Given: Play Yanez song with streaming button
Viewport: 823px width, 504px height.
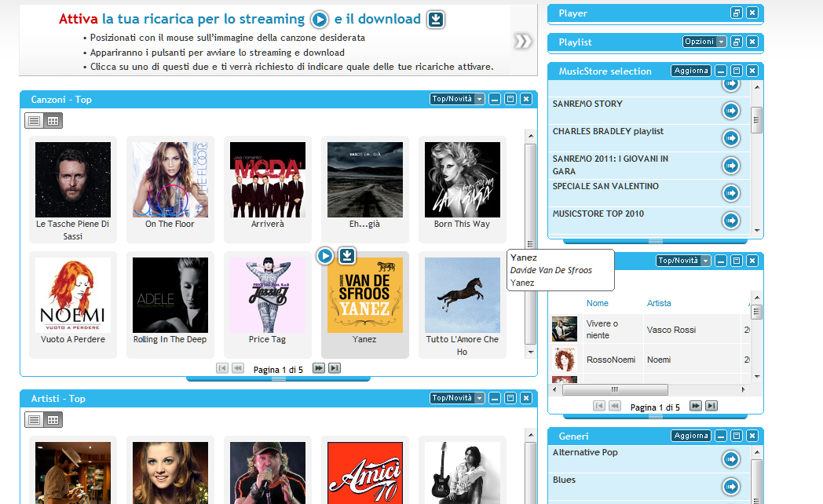Looking at the screenshot, I should (325, 256).
